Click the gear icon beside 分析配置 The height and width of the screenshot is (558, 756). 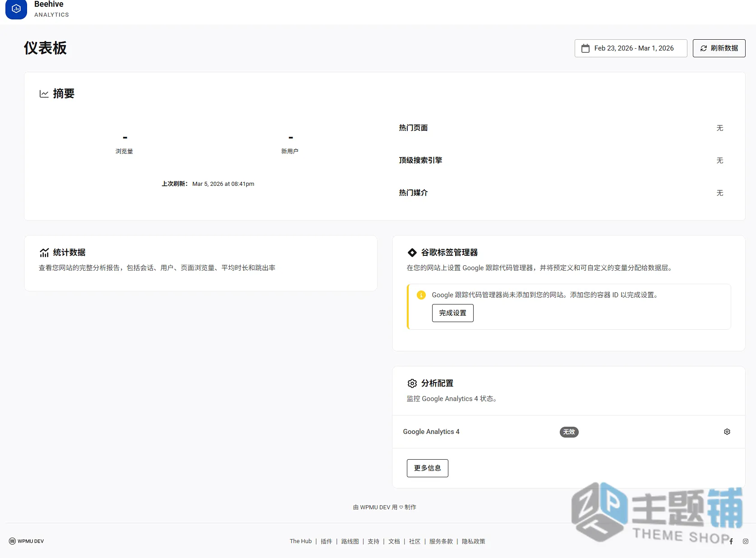click(412, 383)
